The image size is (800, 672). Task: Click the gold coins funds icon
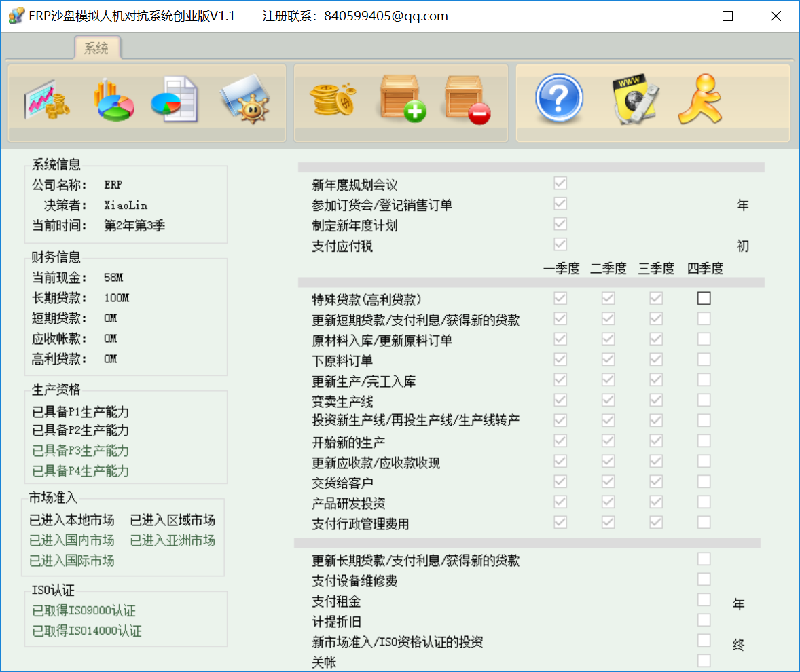[x=333, y=98]
